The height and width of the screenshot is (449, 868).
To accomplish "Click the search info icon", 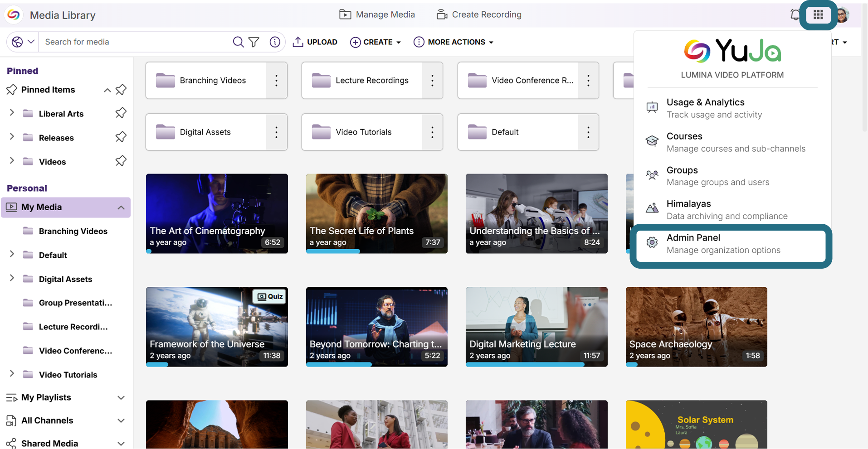I will tap(275, 42).
